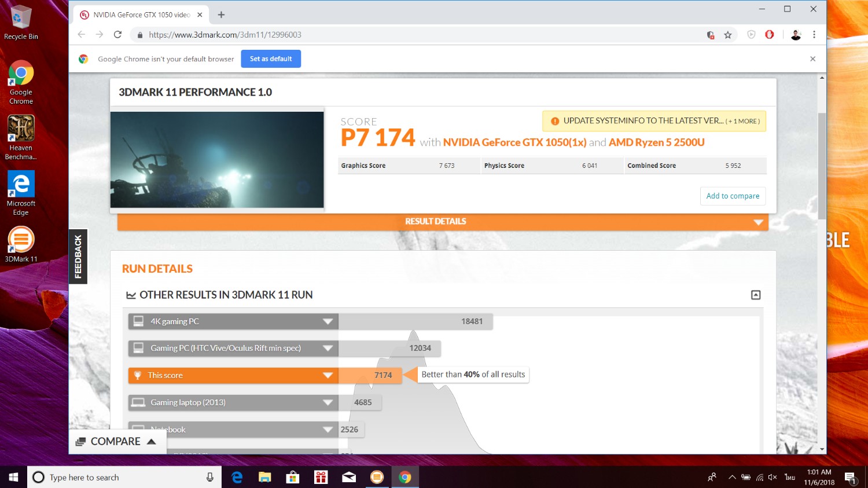Click the forward navigation arrow

[100, 35]
